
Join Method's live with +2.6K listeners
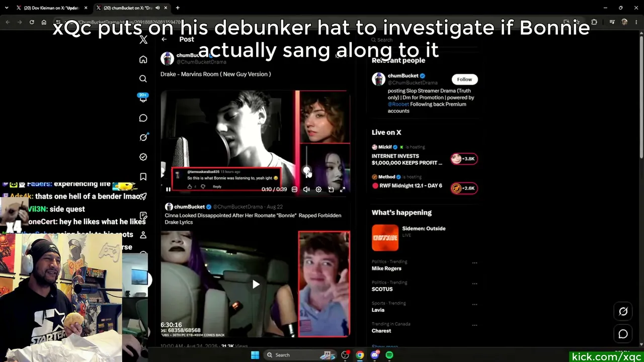pos(464,188)
